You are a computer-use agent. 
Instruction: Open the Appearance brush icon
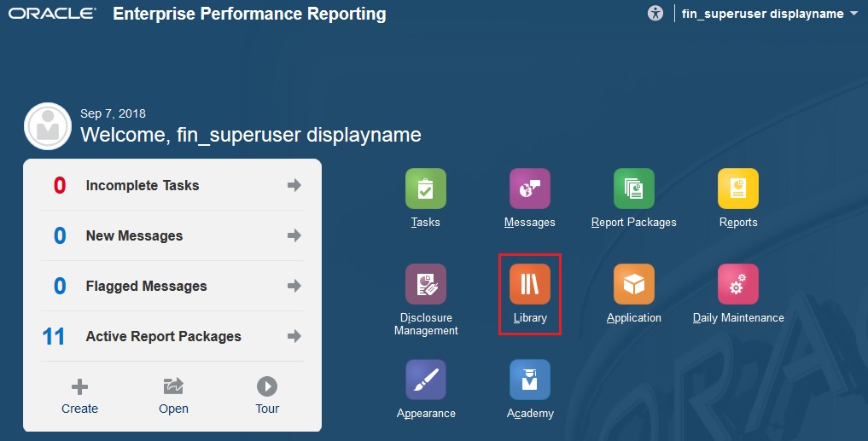point(425,380)
